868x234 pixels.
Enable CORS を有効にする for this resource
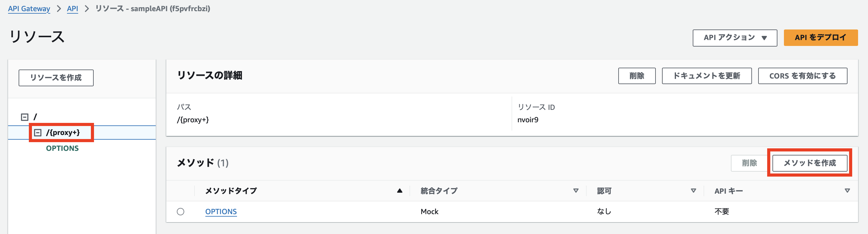pyautogui.click(x=803, y=76)
